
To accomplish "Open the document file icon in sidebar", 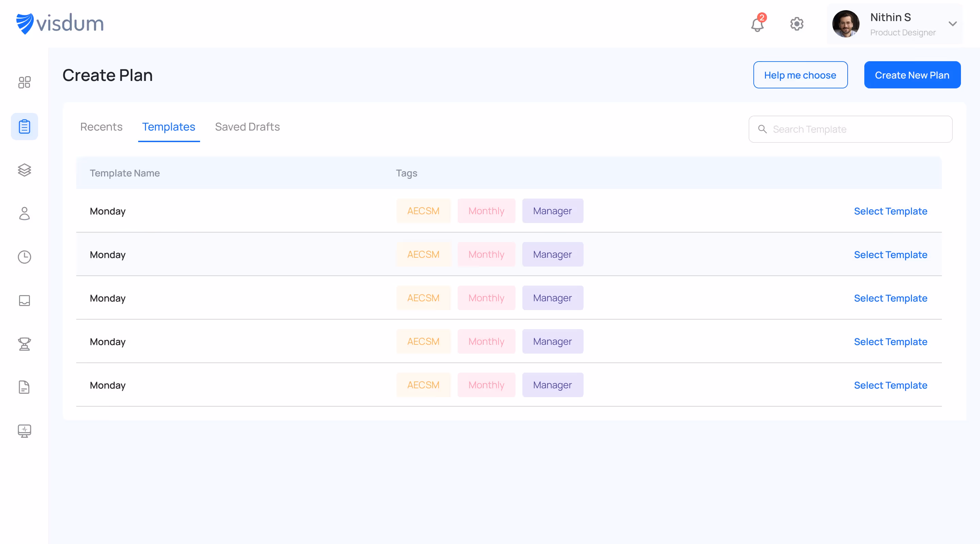I will point(24,387).
